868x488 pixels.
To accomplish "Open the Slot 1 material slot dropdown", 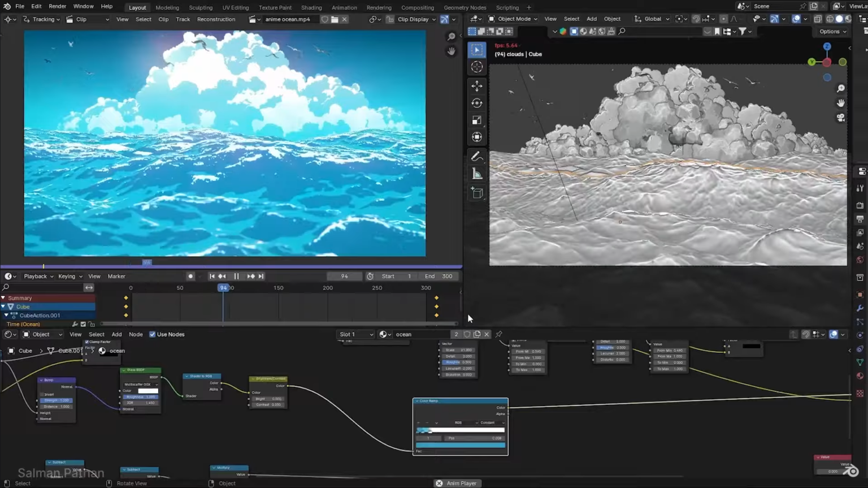I will tap(355, 334).
